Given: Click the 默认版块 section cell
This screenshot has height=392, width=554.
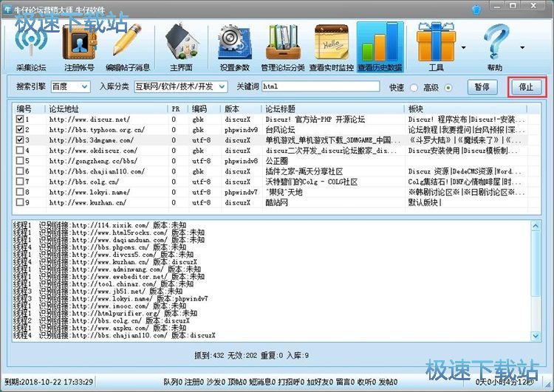Looking at the screenshot, I should [x=425, y=203].
